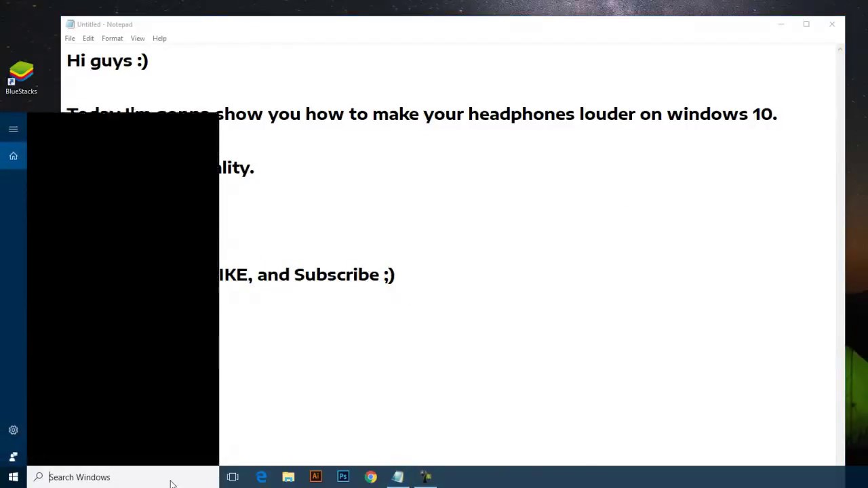Image resolution: width=868 pixels, height=488 pixels.
Task: Open the Help menu in Notepad
Action: (x=159, y=39)
